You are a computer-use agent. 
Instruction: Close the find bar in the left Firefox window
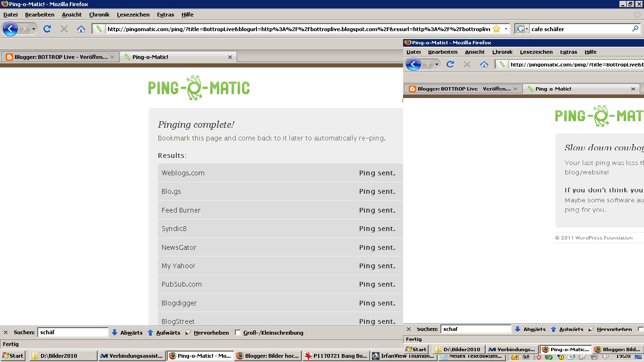click(6, 332)
